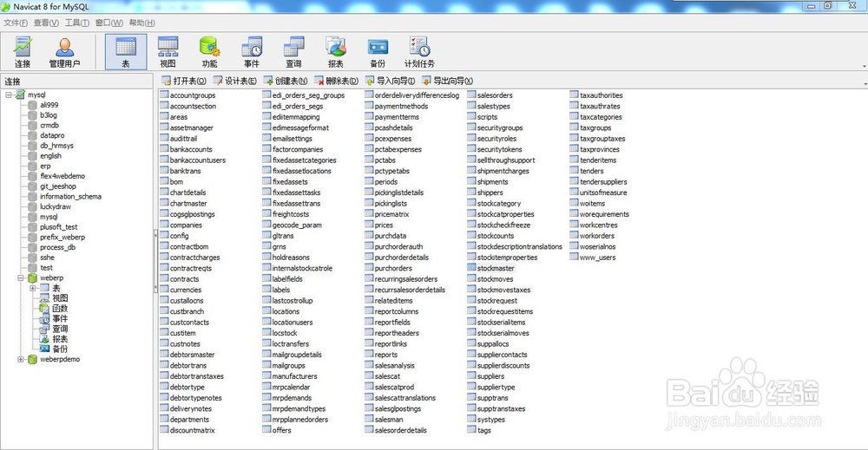Image resolution: width=868 pixels, height=450 pixels.
Task: Click 设计表 design table button
Action: pos(234,81)
